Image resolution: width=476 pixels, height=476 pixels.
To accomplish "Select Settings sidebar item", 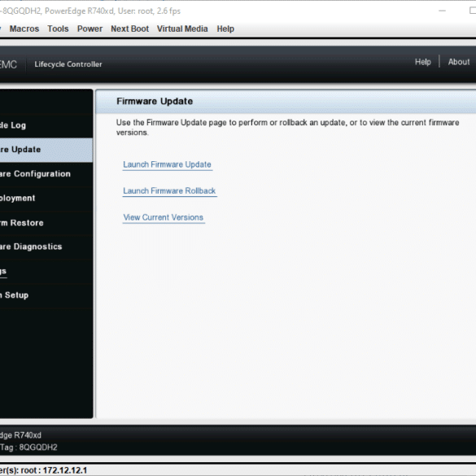I will click(46, 271).
